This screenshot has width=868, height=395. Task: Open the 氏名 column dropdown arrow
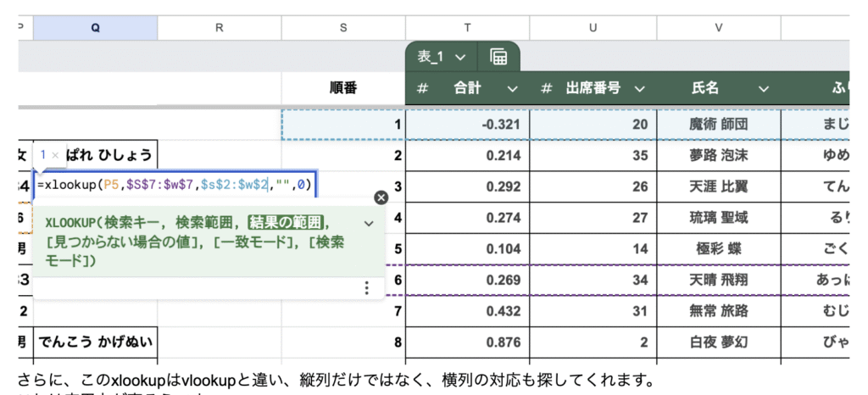pos(763,88)
